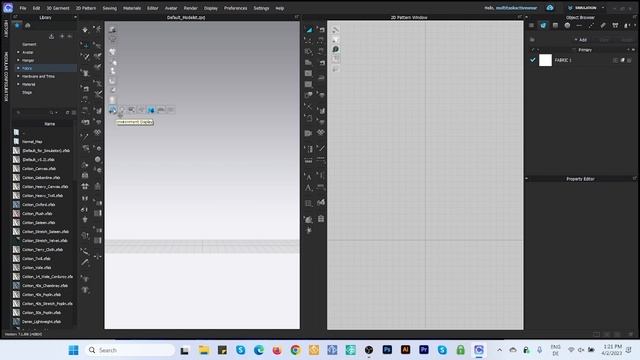Viewport: 640px width, 360px height.
Task: Click the topmost display icon in the 3D viewport
Action: tap(112, 30)
